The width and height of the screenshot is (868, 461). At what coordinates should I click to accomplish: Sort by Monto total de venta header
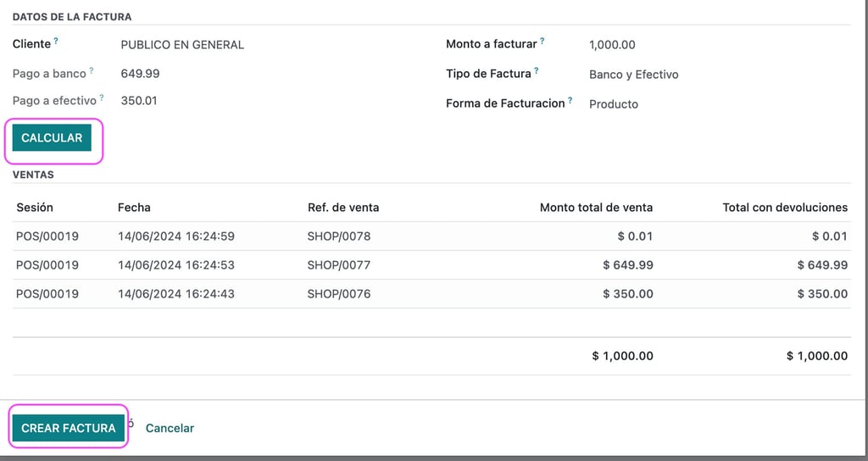coord(596,208)
